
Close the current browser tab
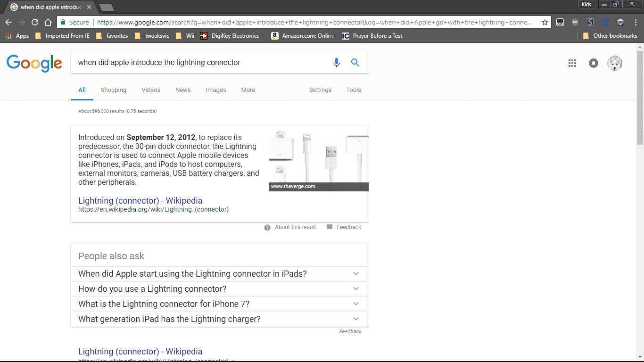pyautogui.click(x=89, y=7)
